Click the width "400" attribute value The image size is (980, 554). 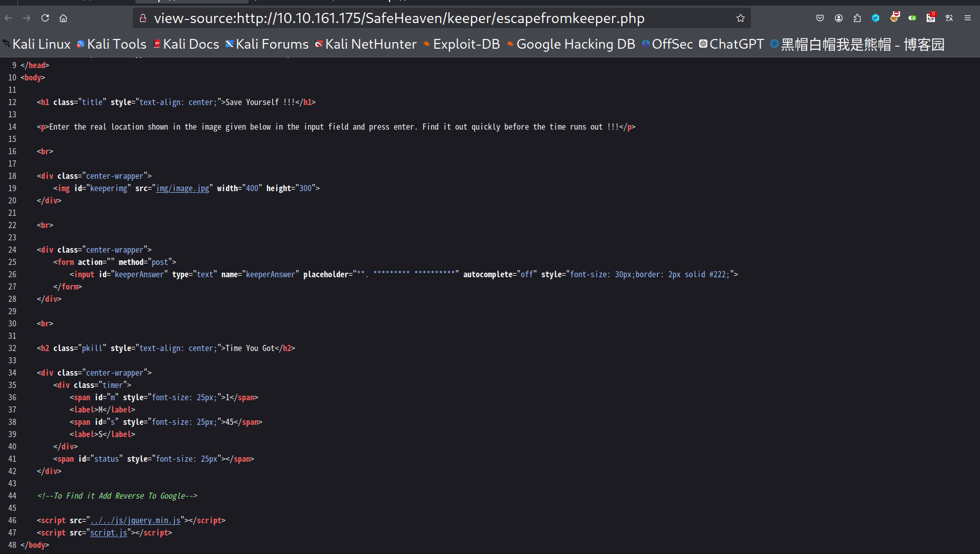tap(252, 188)
